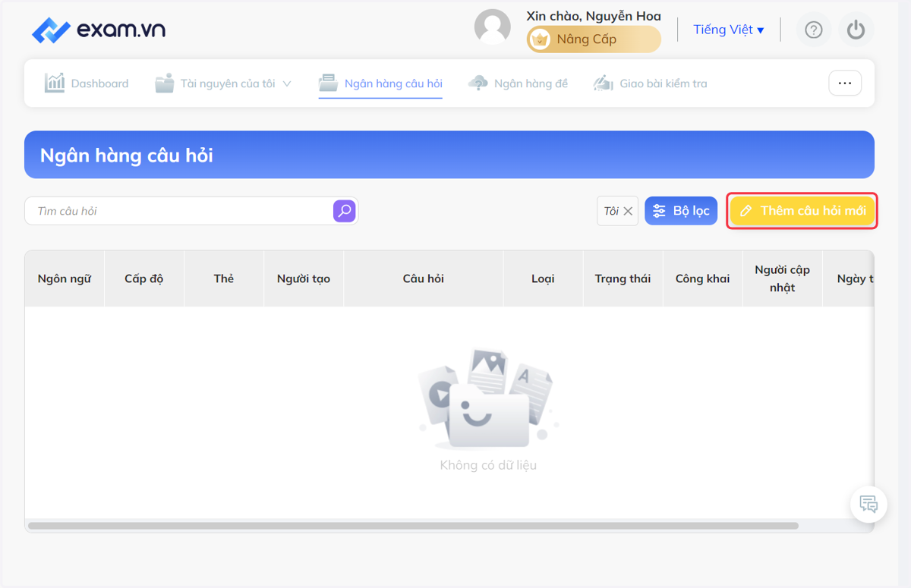
Task: Click the Ngân hàng đề cloud icon
Action: pos(478,83)
